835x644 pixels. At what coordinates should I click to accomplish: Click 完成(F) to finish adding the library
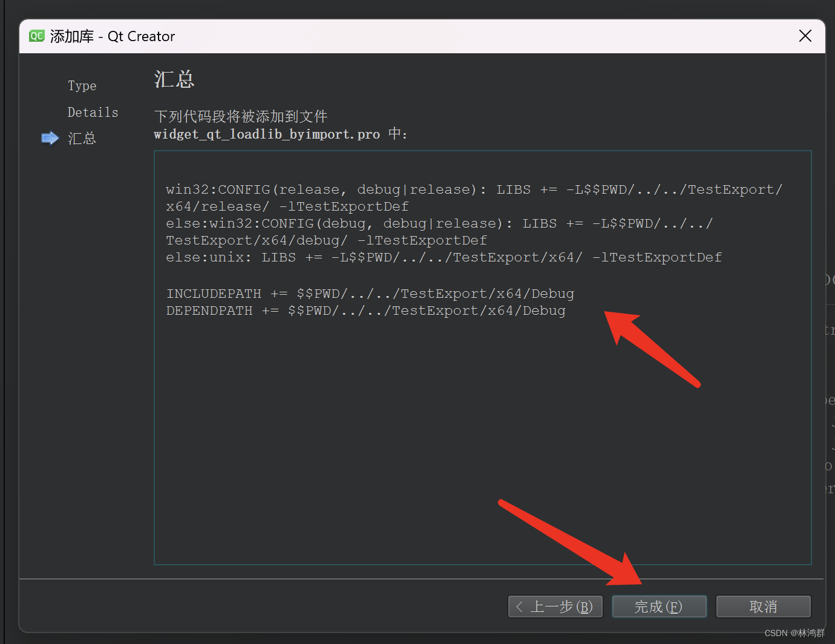coord(659,606)
